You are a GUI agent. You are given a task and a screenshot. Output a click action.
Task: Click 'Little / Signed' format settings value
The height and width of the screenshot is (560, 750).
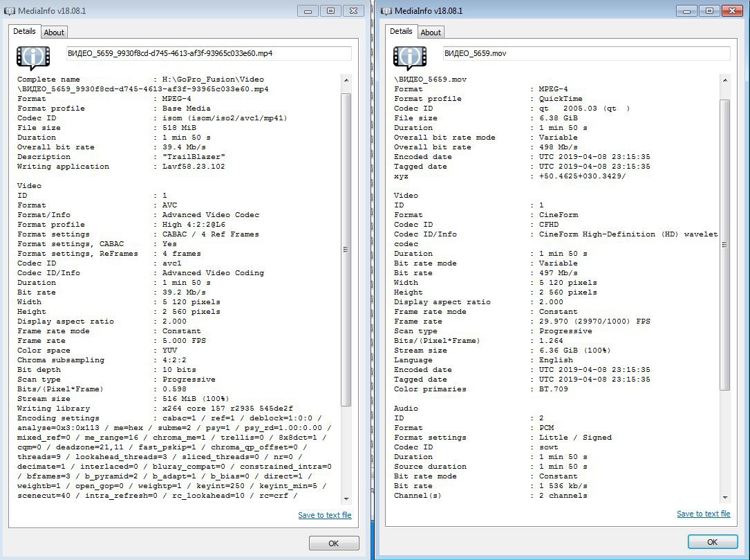pos(575,437)
